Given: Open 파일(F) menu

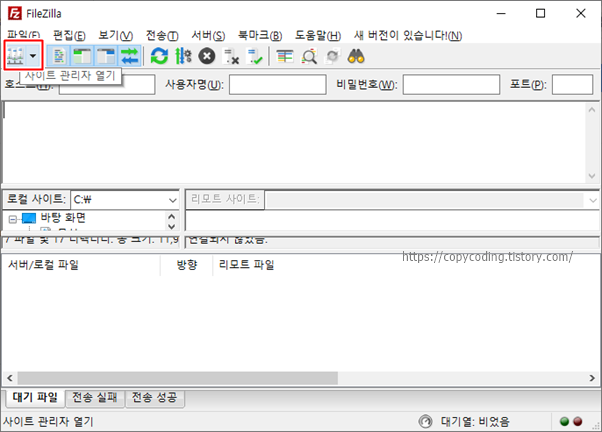Looking at the screenshot, I should click(x=23, y=36).
